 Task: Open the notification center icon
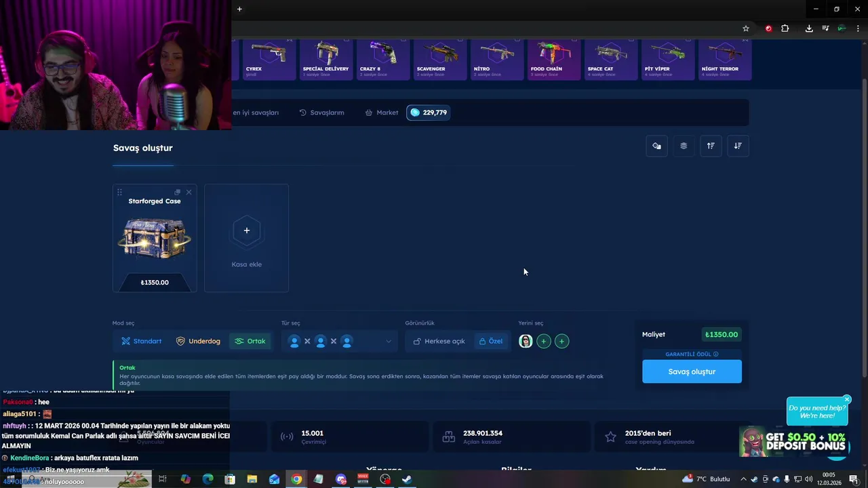tap(853, 479)
